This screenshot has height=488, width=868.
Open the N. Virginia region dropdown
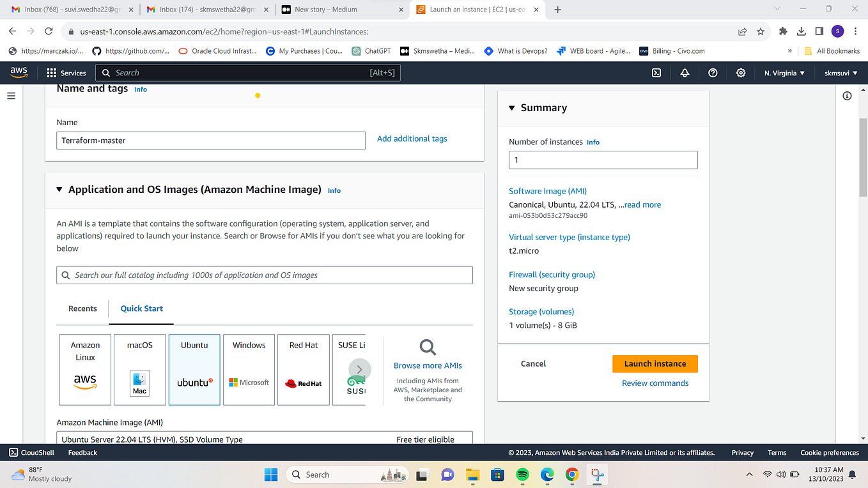point(784,73)
